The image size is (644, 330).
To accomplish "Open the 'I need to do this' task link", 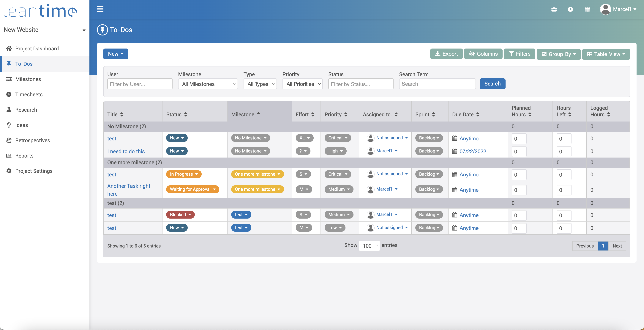I will click(126, 151).
